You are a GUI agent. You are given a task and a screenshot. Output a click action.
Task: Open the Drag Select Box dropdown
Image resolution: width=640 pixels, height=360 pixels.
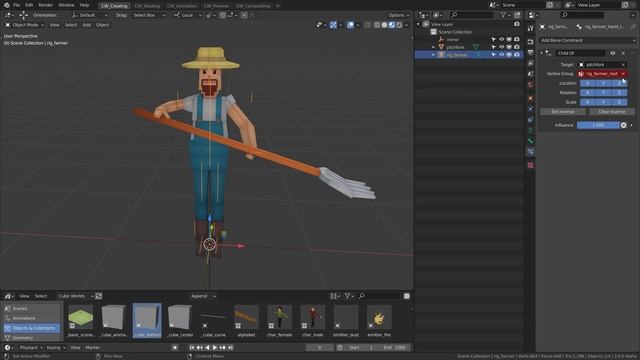(149, 15)
